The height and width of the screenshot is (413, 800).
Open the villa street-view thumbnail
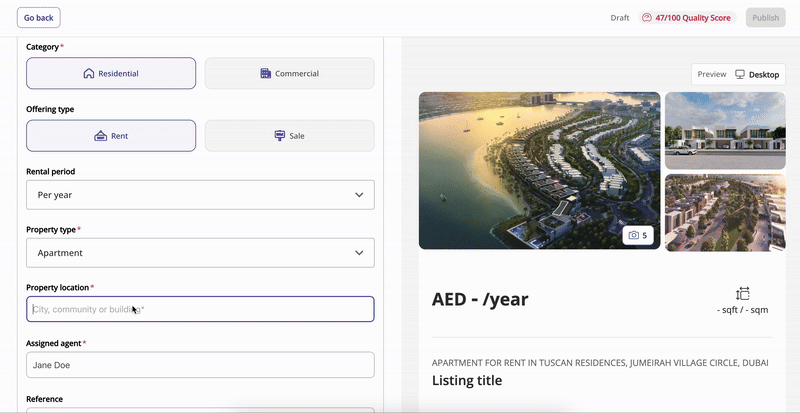(725, 130)
